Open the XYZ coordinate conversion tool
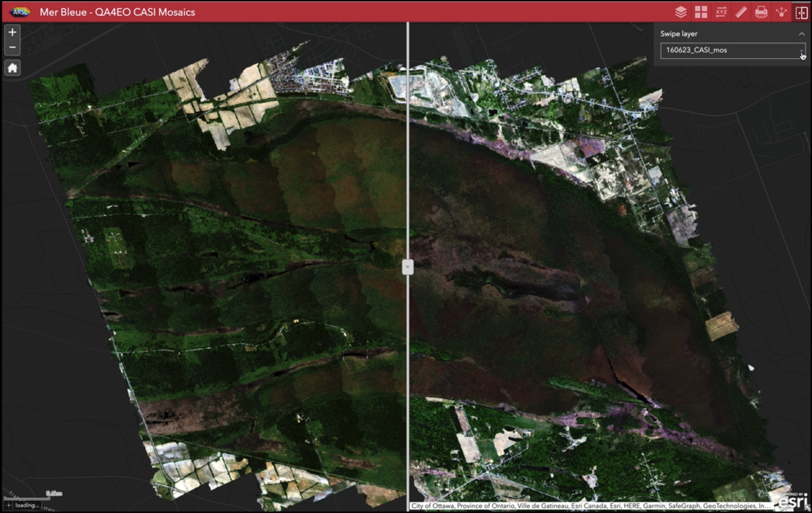Screen dimensions: 812x513 [x=721, y=12]
